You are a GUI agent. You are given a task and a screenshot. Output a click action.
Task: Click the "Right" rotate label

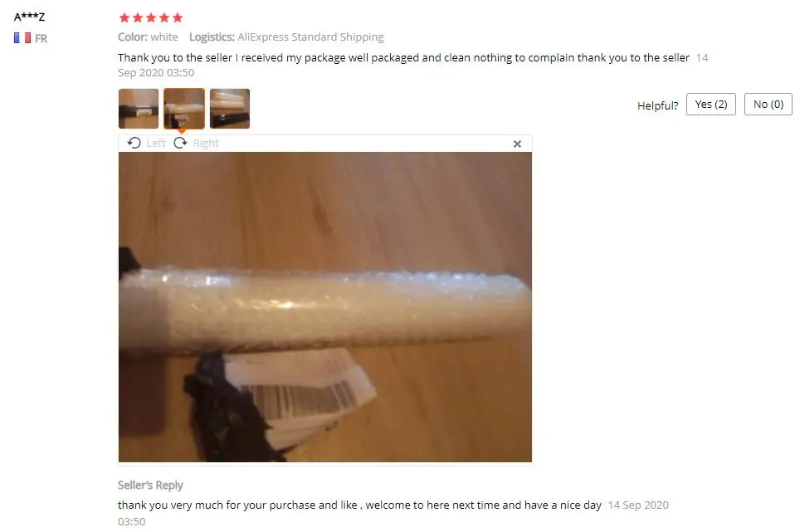point(205,143)
